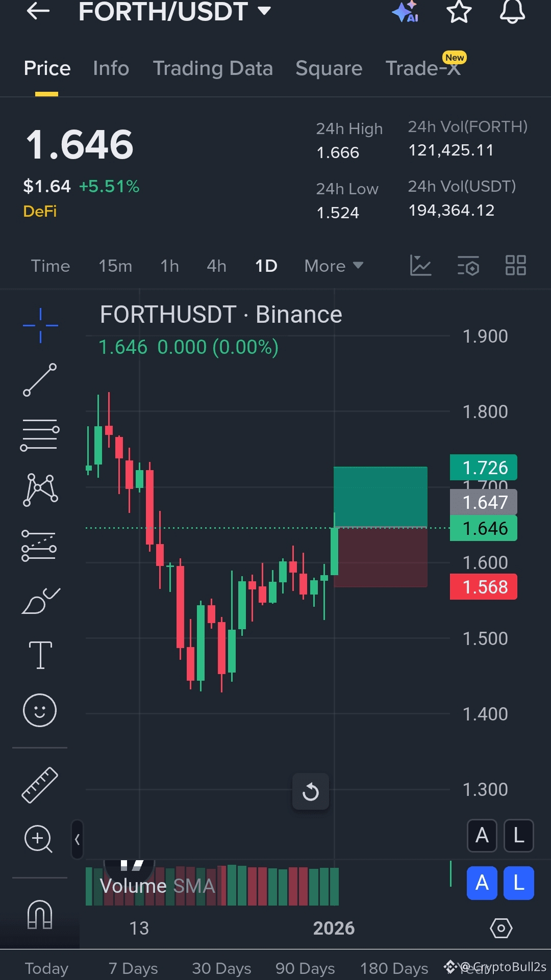Select the Today performance range

coord(46,968)
